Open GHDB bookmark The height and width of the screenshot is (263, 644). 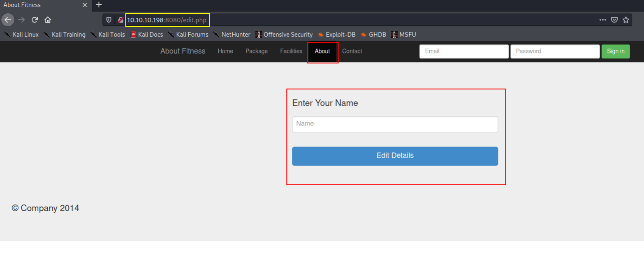click(373, 35)
